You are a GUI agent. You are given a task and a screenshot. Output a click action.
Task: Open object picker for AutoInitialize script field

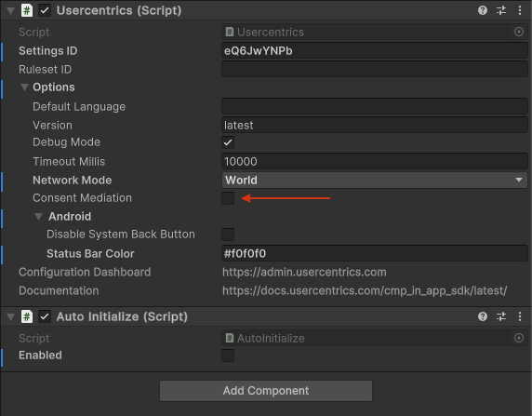(519, 338)
